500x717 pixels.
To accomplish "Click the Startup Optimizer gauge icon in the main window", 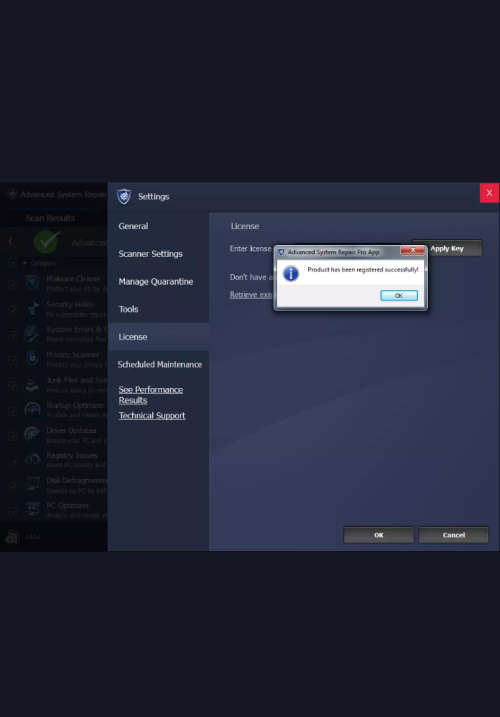I will click(32, 409).
